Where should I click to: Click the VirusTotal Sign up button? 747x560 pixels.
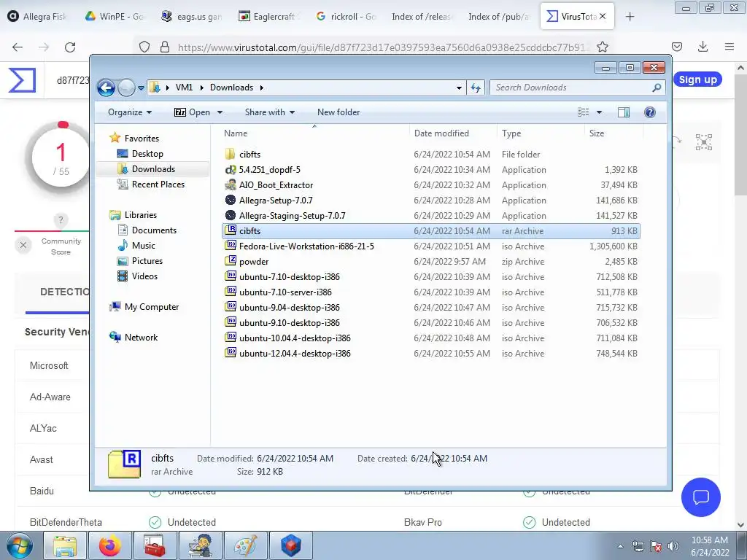click(x=697, y=79)
